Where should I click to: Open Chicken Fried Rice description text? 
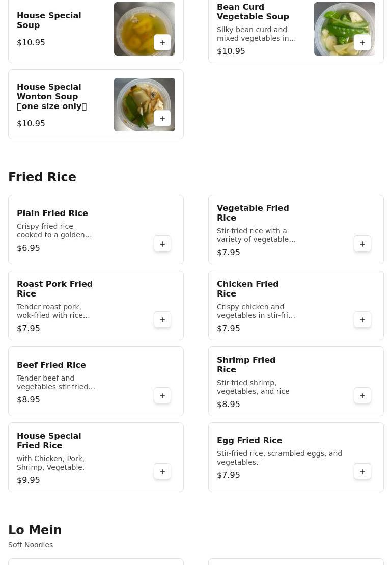pyautogui.click(x=256, y=311)
